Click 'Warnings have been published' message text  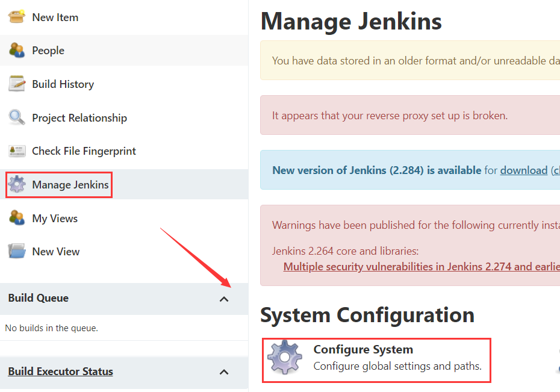click(x=416, y=225)
